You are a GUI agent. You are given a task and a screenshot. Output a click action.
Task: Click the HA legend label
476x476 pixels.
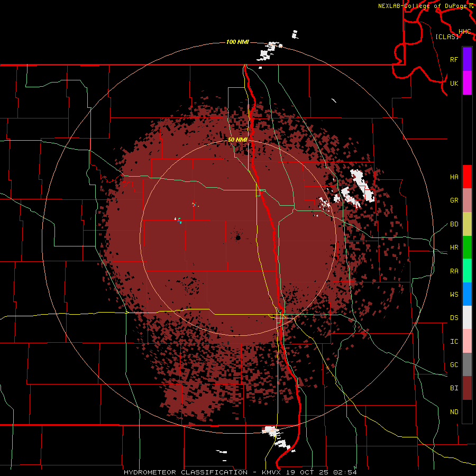(454, 177)
